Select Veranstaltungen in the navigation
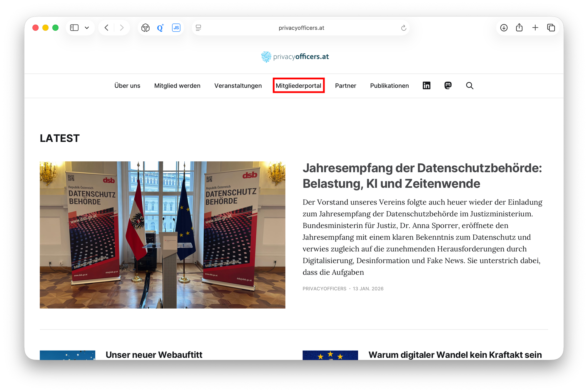The height and width of the screenshot is (392, 588). 238,86
